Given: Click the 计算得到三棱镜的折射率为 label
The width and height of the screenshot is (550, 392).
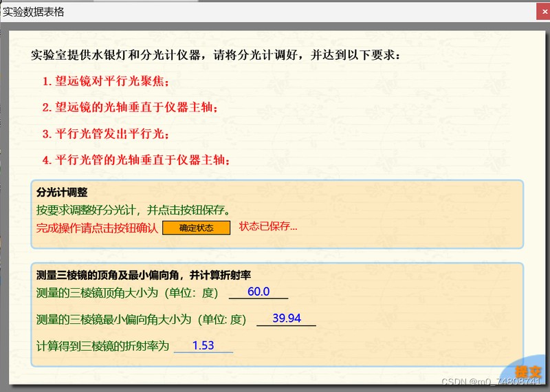Looking at the screenshot, I should [102, 346].
